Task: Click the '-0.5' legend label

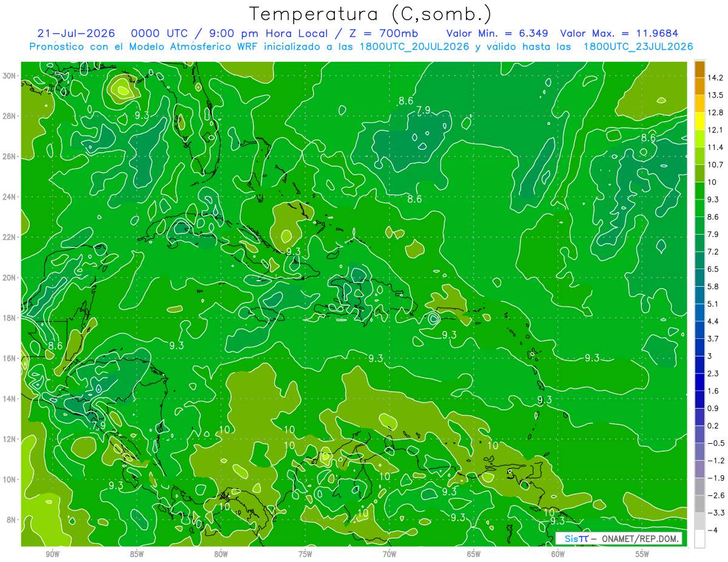Action: 716,443
